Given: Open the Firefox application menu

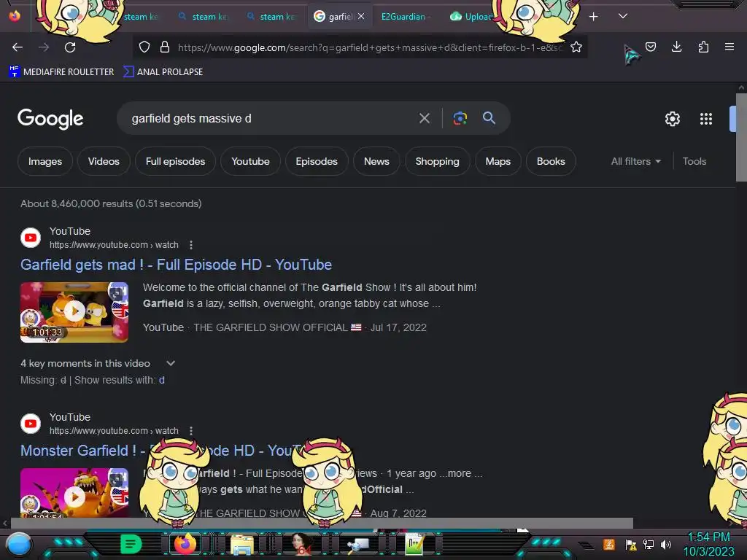Looking at the screenshot, I should (729, 47).
